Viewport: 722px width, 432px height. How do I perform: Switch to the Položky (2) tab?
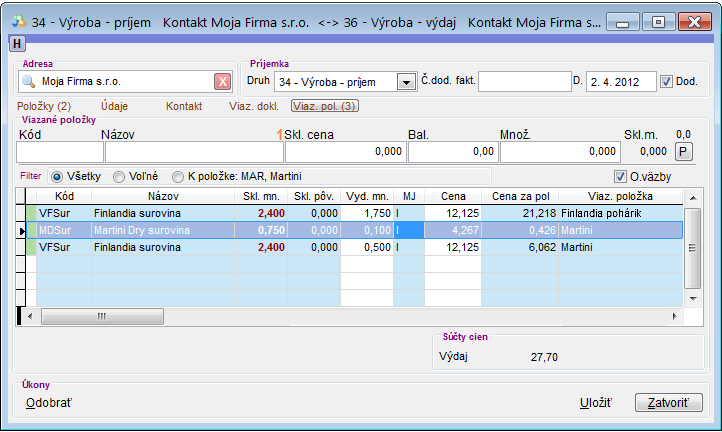44,105
